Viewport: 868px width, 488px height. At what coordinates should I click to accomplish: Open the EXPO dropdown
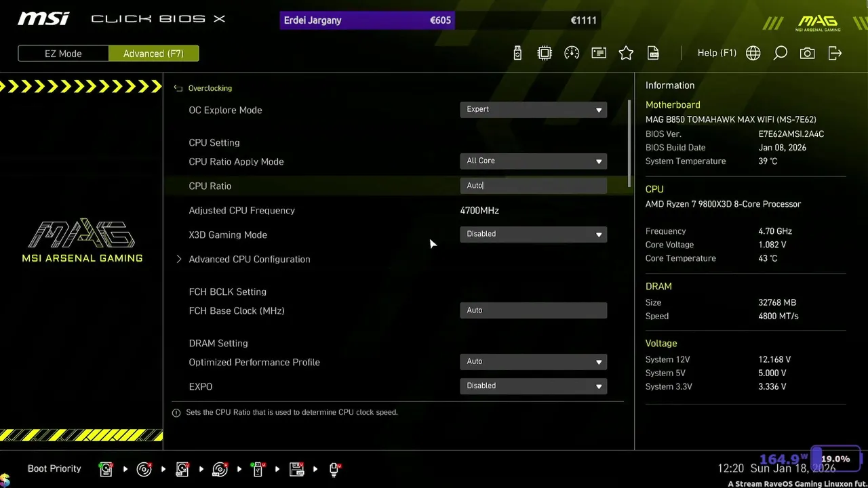(533, 386)
